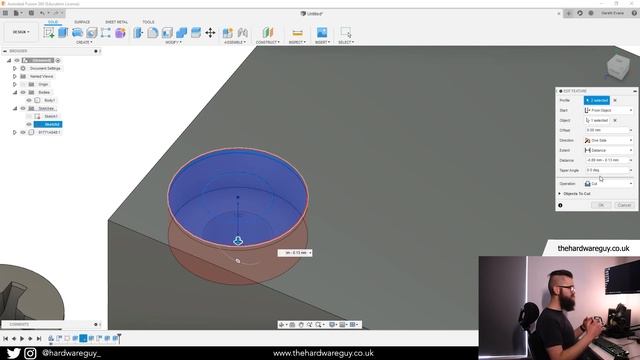Click the Insert image icon
Screen dimensions: 640x360
tap(322, 33)
